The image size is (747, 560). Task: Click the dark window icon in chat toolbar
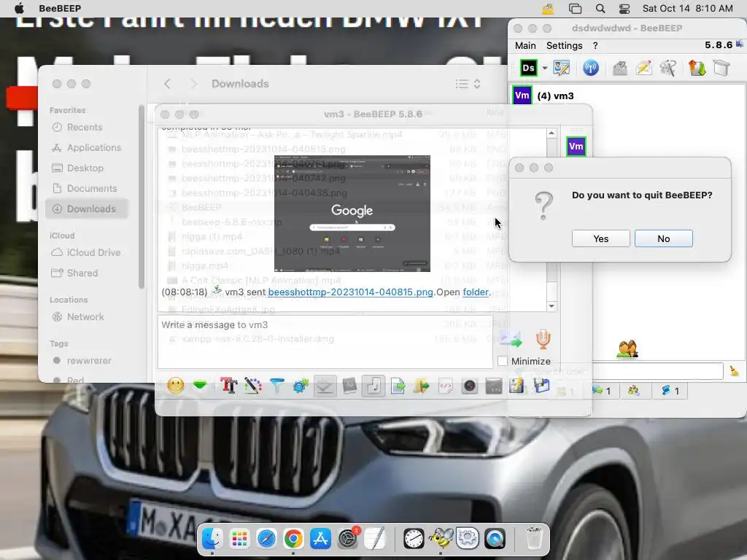pos(494,386)
